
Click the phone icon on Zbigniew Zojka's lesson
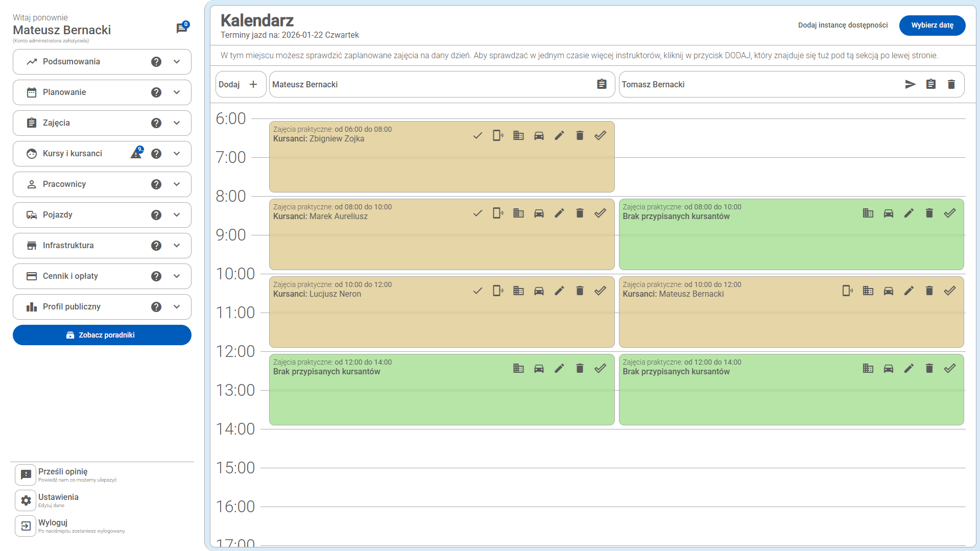498,135
